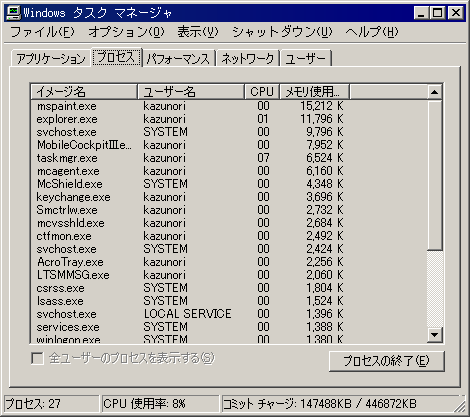The height and width of the screenshot is (417, 470).
Task: Open the シャットダウン(U) menu
Action: pyautogui.click(x=282, y=32)
